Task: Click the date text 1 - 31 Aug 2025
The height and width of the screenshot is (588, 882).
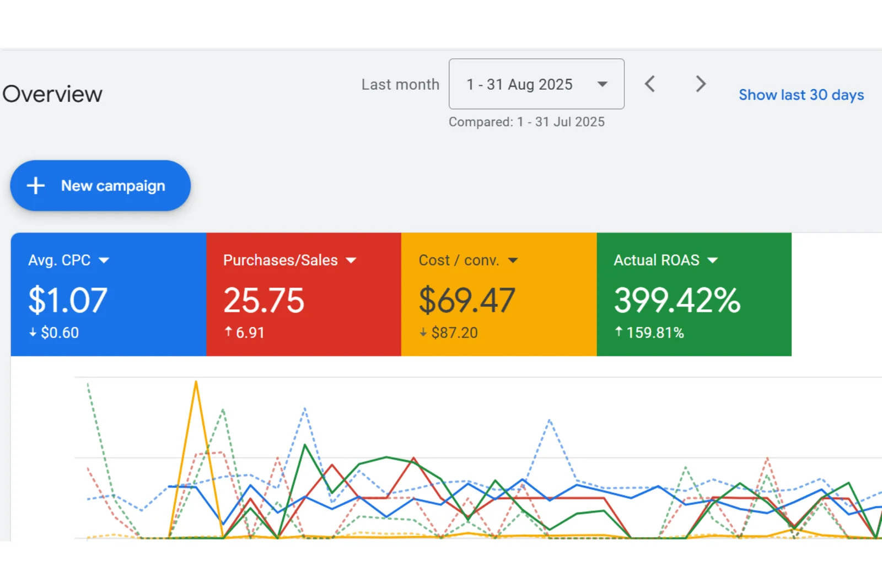Action: pos(519,84)
